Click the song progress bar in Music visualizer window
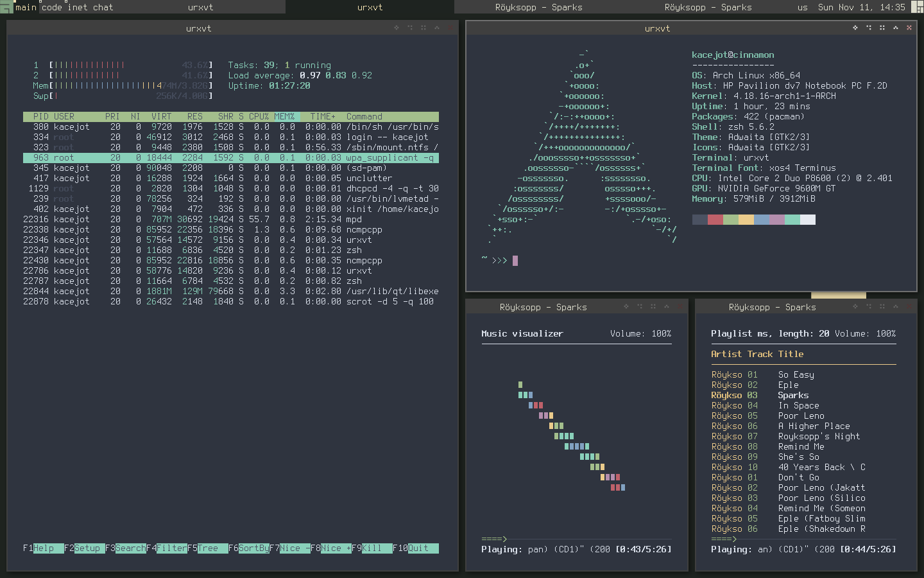This screenshot has width=924, height=578. coord(576,539)
